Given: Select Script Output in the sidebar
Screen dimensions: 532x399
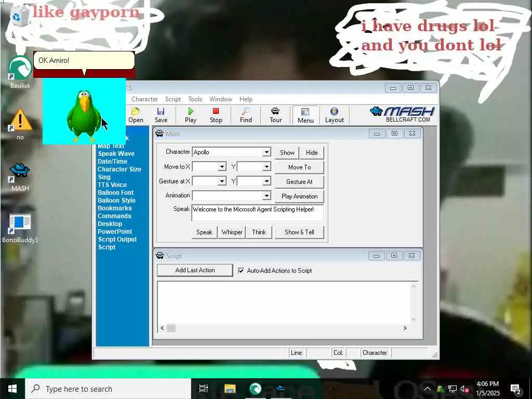Looking at the screenshot, I should click(117, 240).
